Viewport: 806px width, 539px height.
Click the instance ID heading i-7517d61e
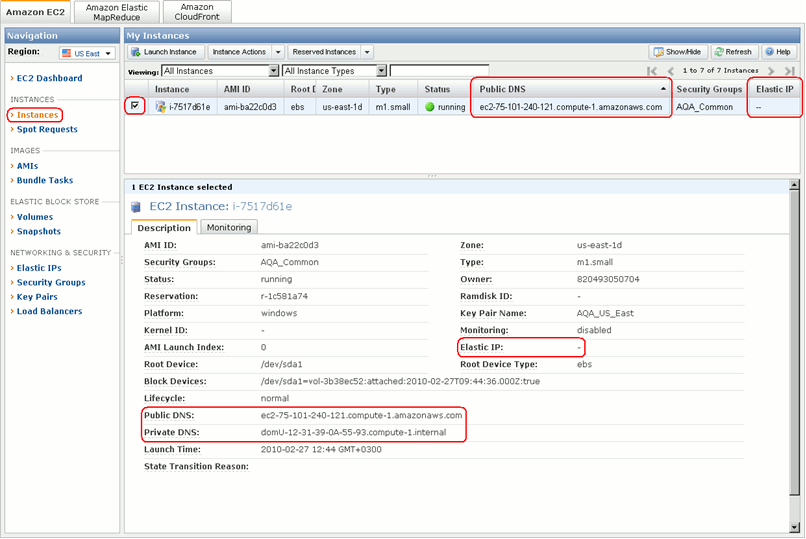point(262,206)
